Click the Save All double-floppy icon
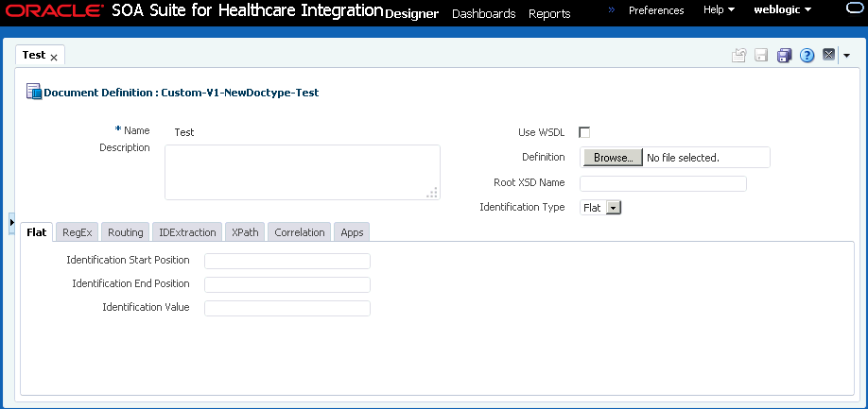Screen dimensions: 868x409 tap(785, 56)
